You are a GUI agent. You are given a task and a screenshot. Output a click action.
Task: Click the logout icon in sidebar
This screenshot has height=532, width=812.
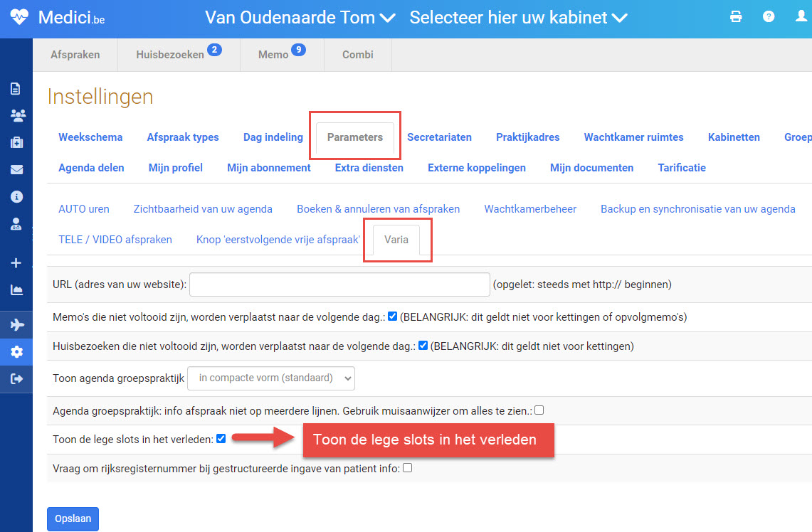click(x=16, y=379)
